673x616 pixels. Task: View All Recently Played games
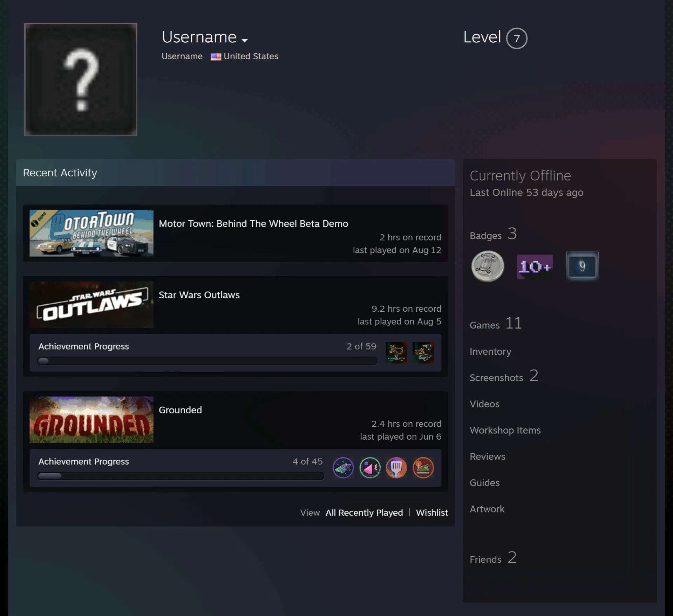coord(364,513)
